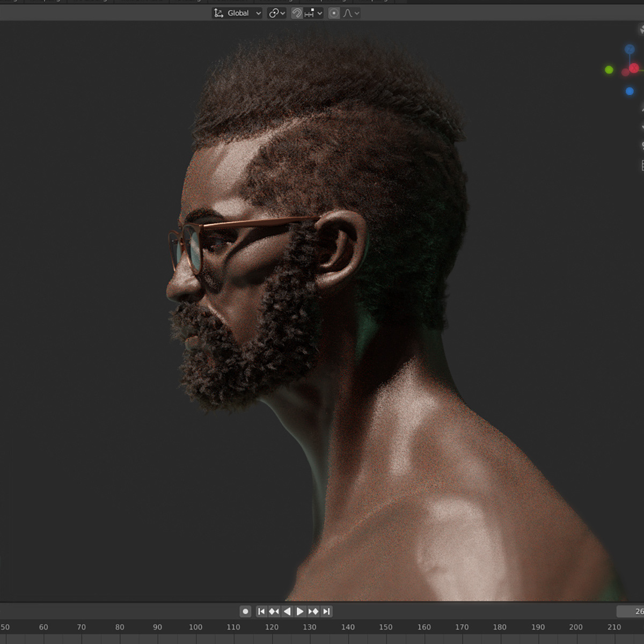Toggle proportional editing circle icon
Screen dimensions: 644x644
point(334,13)
